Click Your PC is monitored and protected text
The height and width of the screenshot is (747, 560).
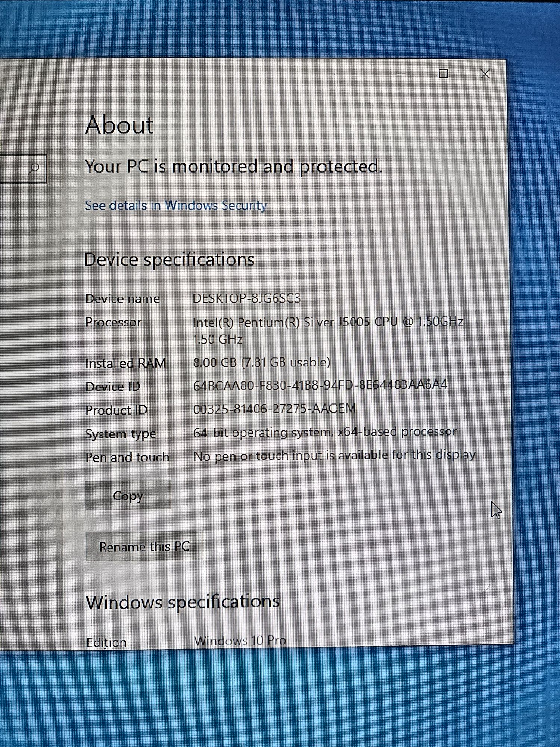click(x=234, y=166)
